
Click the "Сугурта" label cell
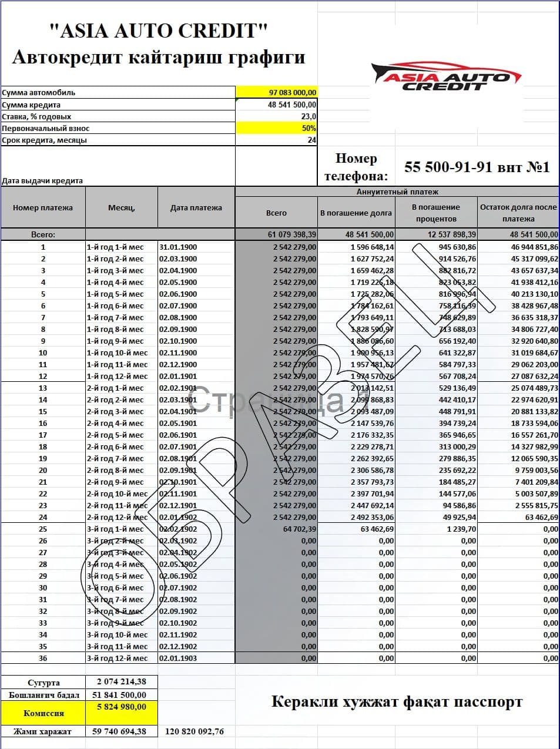coord(43,683)
